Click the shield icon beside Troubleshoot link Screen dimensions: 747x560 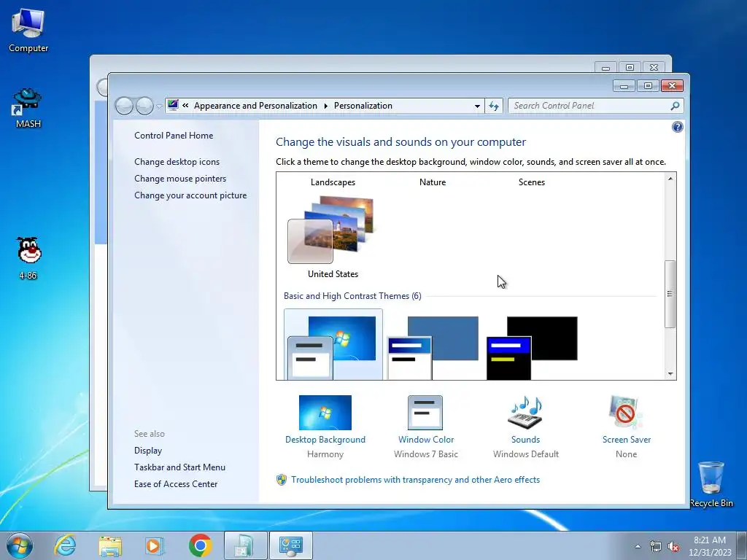click(281, 480)
